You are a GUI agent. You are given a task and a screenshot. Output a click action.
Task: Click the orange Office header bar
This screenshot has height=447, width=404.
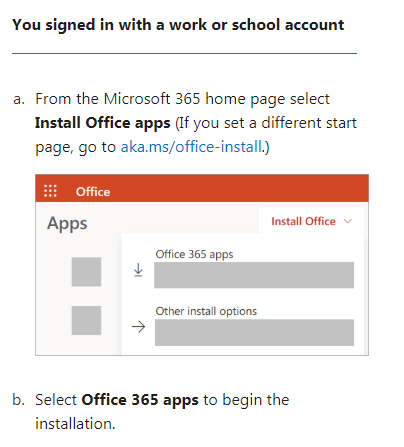coord(202,188)
